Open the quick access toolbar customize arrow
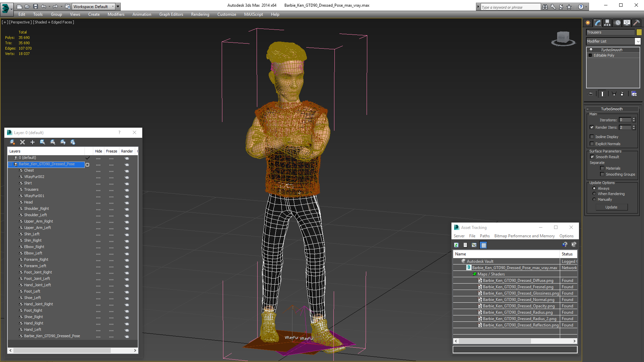 tap(118, 6)
